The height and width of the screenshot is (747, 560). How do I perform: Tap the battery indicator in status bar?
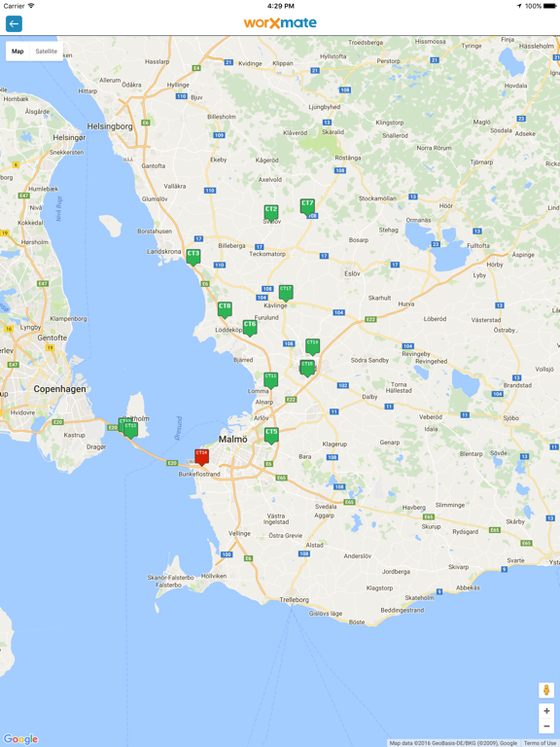tap(550, 6)
